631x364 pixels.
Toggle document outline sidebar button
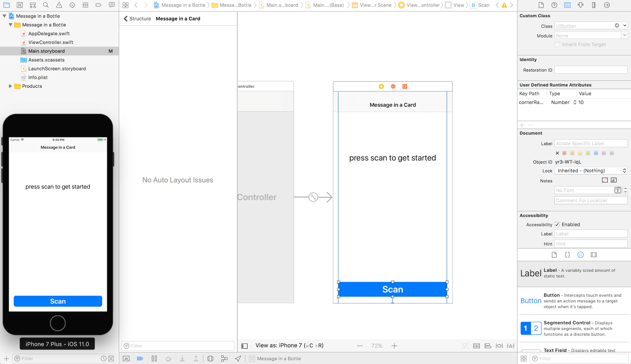245,346
